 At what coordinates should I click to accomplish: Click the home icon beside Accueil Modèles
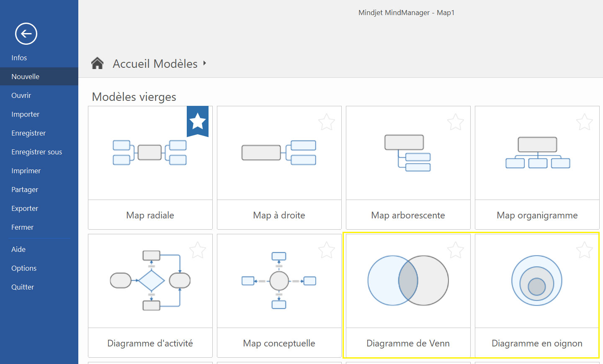(x=97, y=63)
